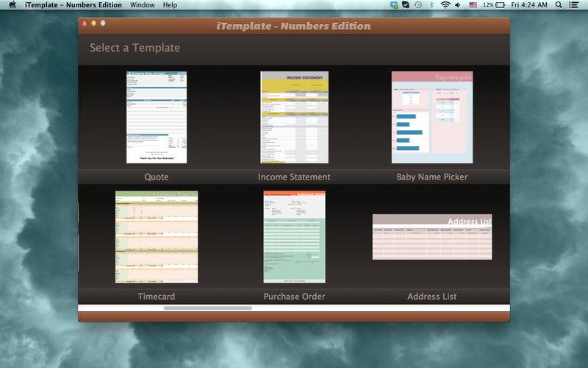The image size is (588, 368).
Task: Click the Purchase Order label
Action: tap(295, 297)
